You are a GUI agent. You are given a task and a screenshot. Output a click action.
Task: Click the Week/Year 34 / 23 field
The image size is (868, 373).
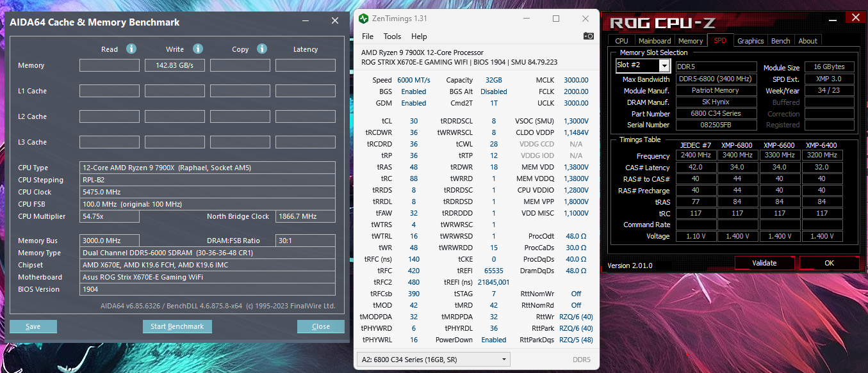pyautogui.click(x=829, y=91)
